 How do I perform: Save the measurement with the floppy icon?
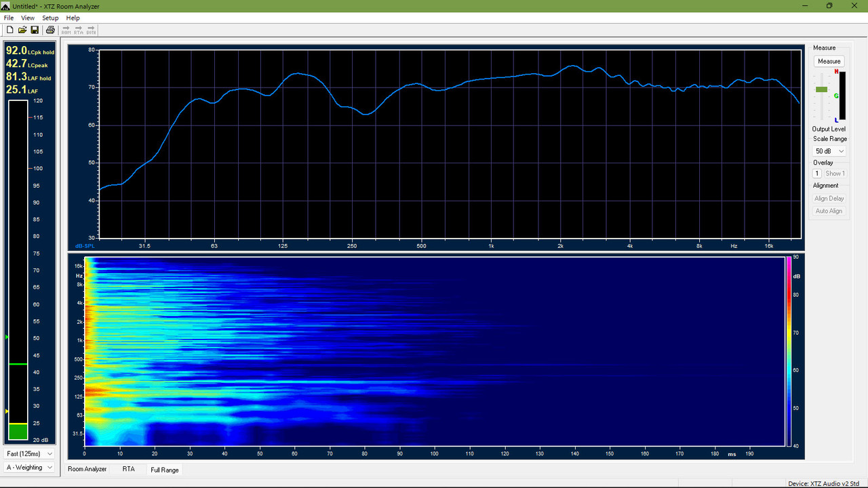coord(35,30)
